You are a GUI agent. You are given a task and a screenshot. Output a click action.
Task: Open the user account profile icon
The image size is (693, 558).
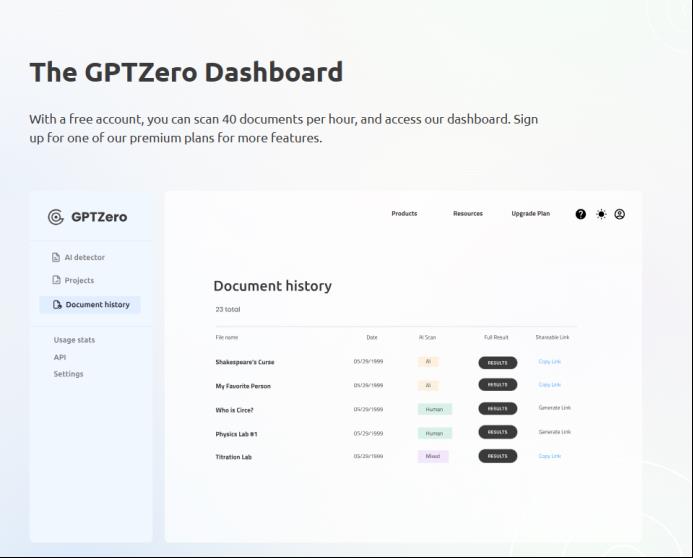coord(620,214)
